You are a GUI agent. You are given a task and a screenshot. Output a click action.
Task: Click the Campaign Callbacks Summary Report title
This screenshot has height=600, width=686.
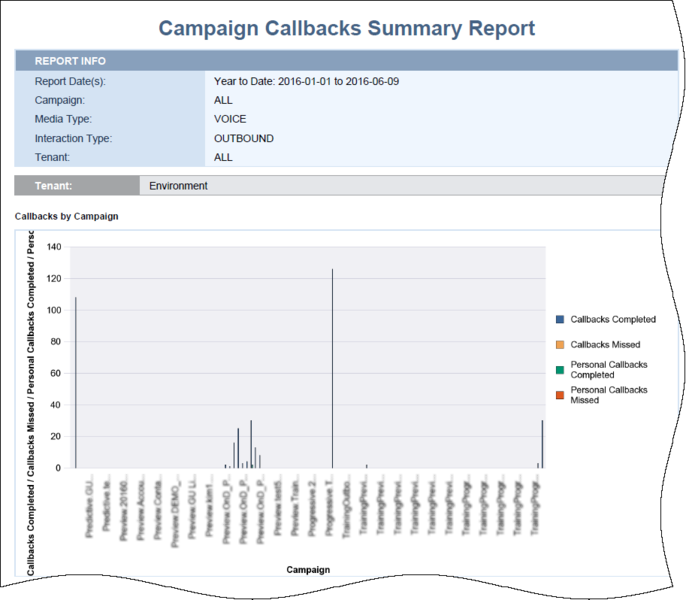pyautogui.click(x=347, y=29)
